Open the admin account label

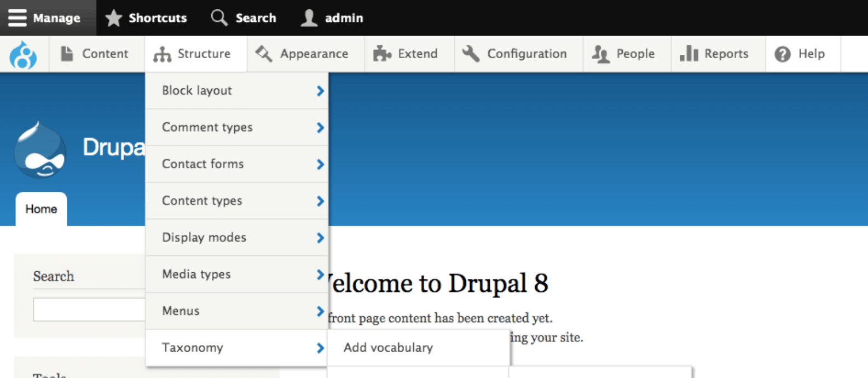pos(344,18)
